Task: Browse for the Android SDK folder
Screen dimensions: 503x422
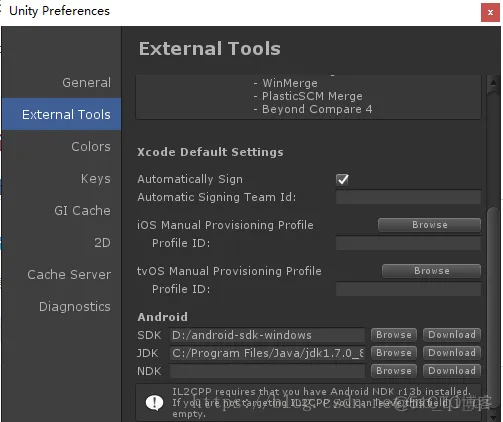Action: [394, 335]
